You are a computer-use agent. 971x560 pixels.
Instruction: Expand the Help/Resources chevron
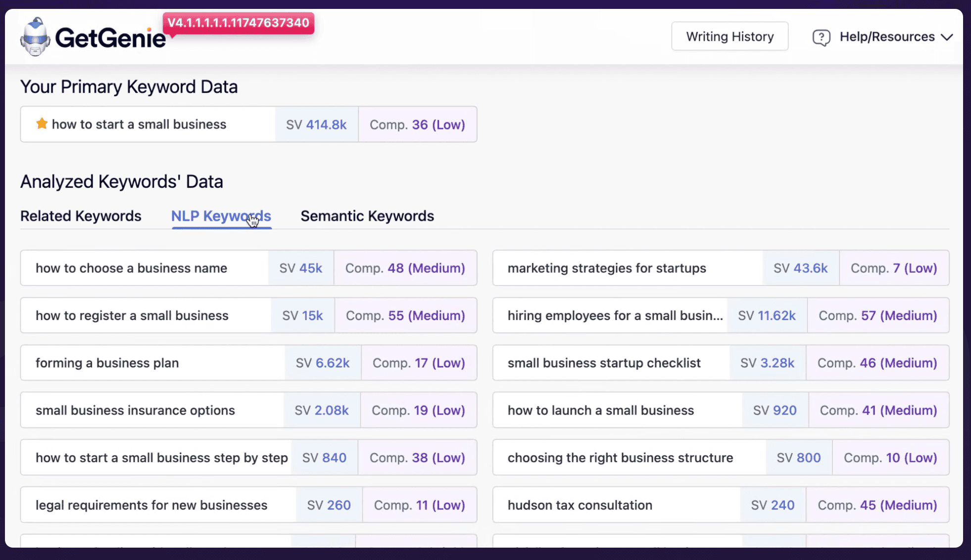click(x=946, y=37)
